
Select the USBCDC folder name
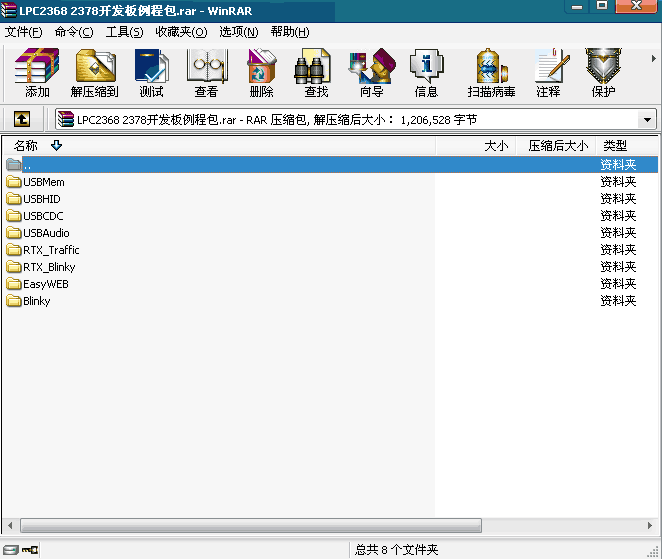click(43, 216)
